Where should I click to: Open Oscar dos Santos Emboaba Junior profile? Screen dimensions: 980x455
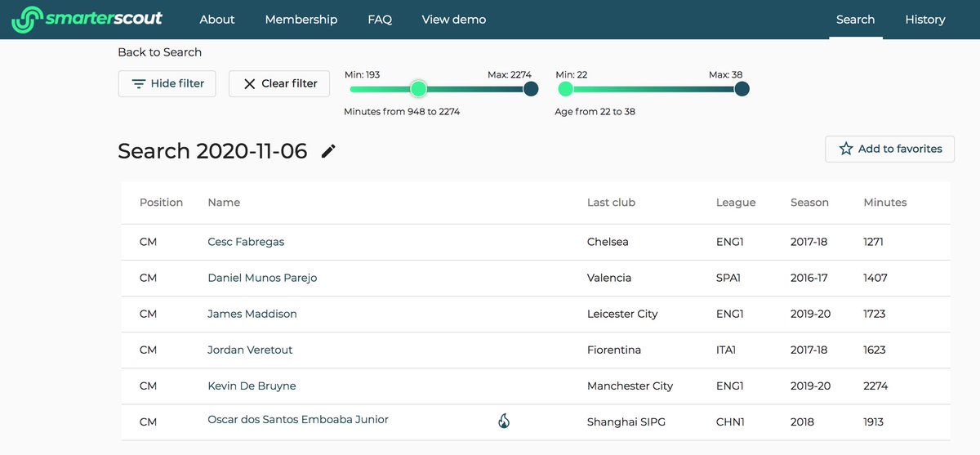pos(298,420)
